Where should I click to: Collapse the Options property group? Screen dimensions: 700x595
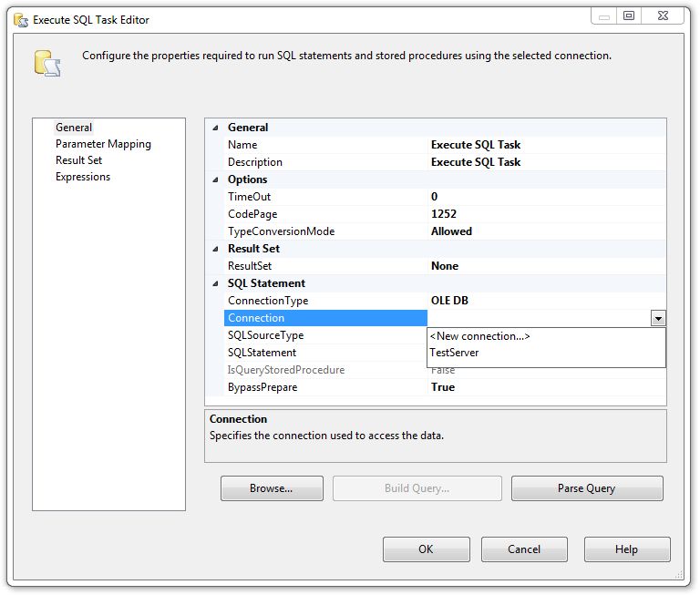[215, 180]
